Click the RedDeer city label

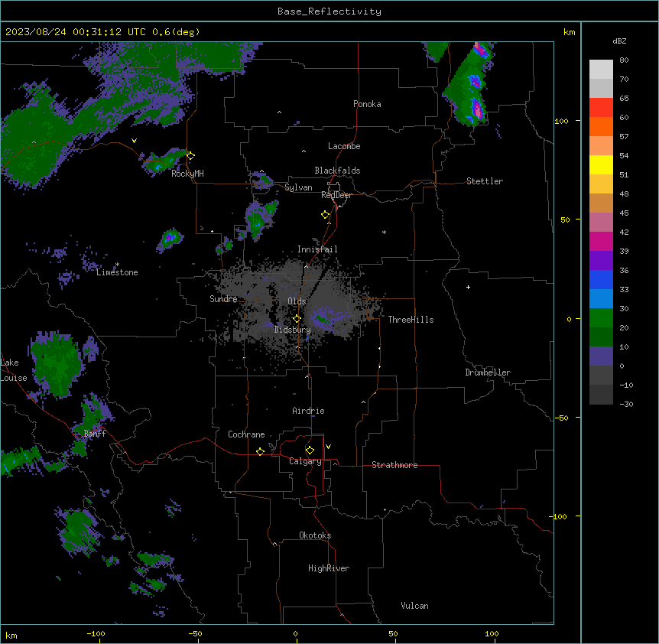click(x=336, y=195)
